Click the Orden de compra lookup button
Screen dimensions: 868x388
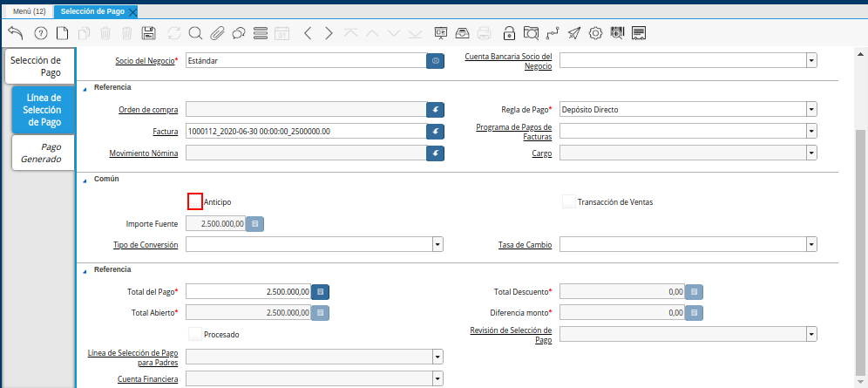pyautogui.click(x=435, y=109)
